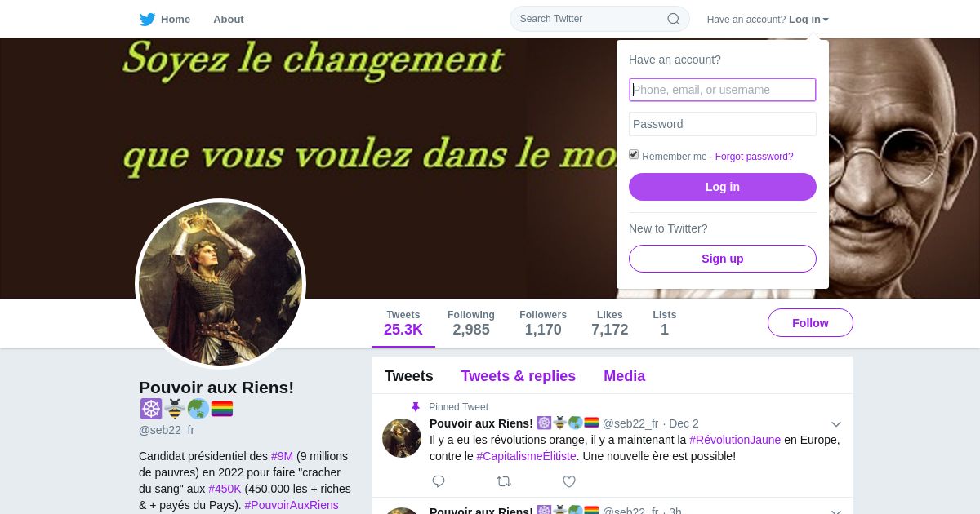Open the Media tab
The image size is (980, 514).
625,376
